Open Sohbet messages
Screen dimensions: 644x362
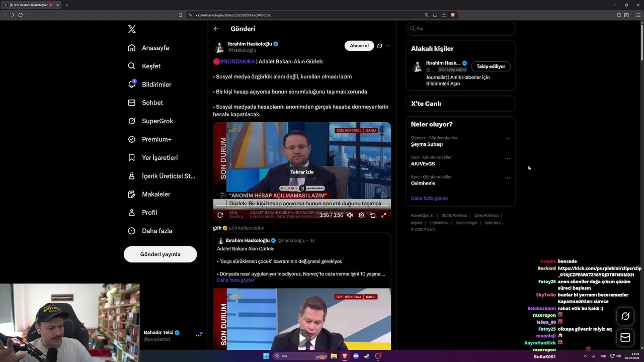coord(145,103)
